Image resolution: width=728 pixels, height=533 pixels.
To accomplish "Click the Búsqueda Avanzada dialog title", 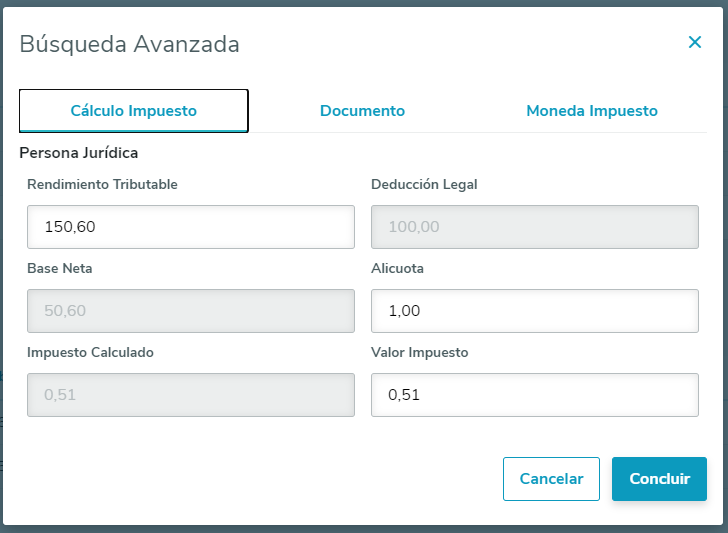I will (130, 44).
